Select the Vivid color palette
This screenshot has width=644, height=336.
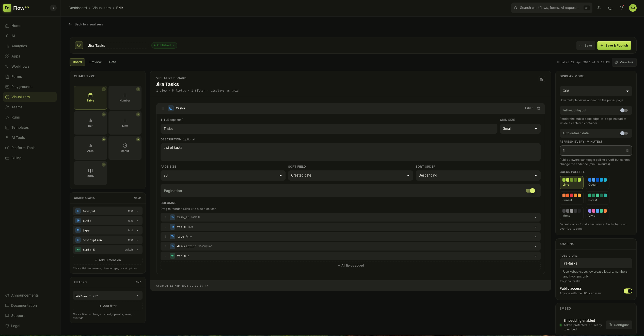(x=597, y=213)
